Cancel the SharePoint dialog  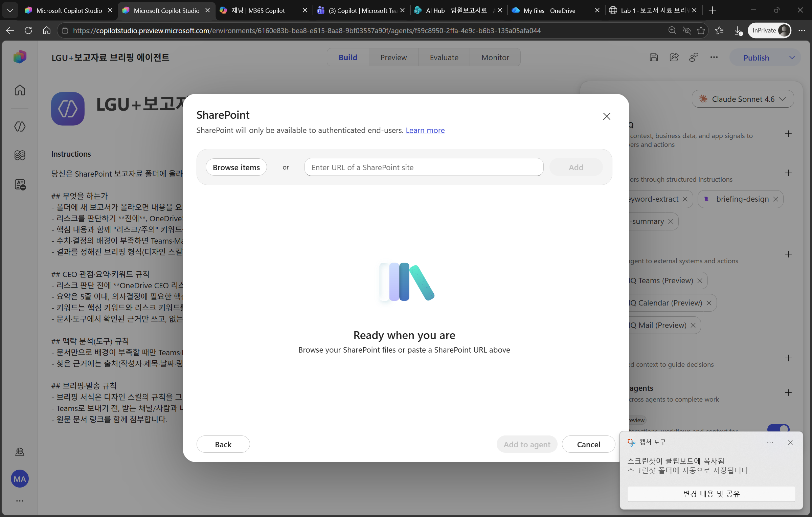[x=588, y=444]
